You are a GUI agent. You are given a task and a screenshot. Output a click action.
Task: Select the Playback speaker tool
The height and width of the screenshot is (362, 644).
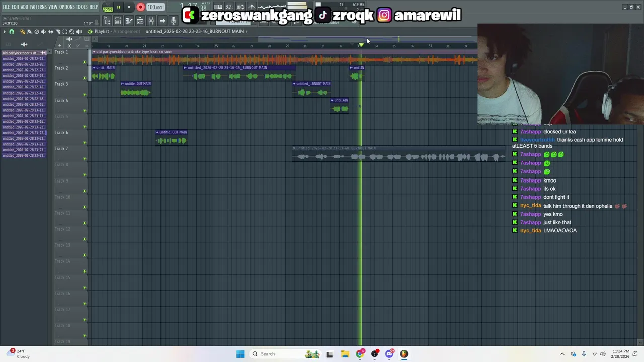79,32
